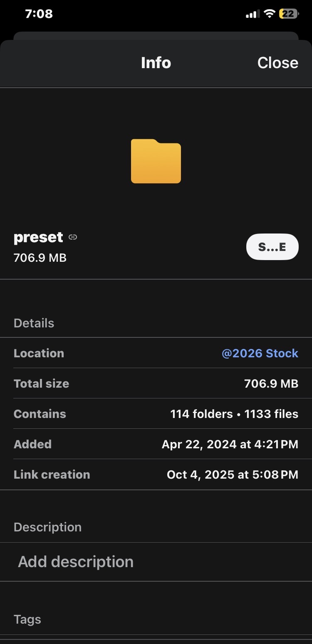Select the preset folder name
The width and height of the screenshot is (312, 644).
[38, 237]
